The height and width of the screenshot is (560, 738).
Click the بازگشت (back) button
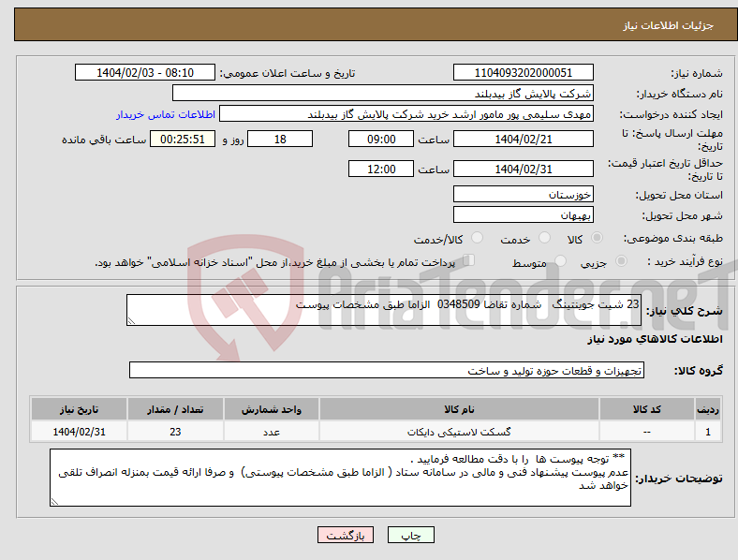coord(346,535)
